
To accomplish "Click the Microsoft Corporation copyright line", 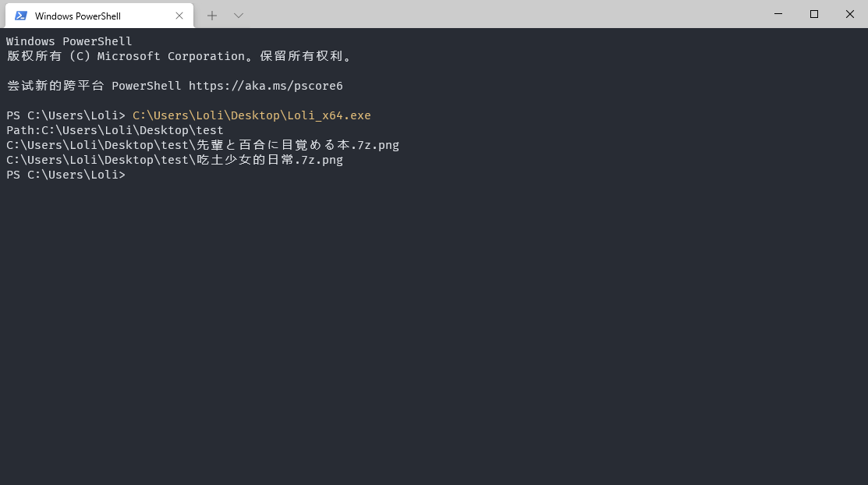I will pos(179,56).
